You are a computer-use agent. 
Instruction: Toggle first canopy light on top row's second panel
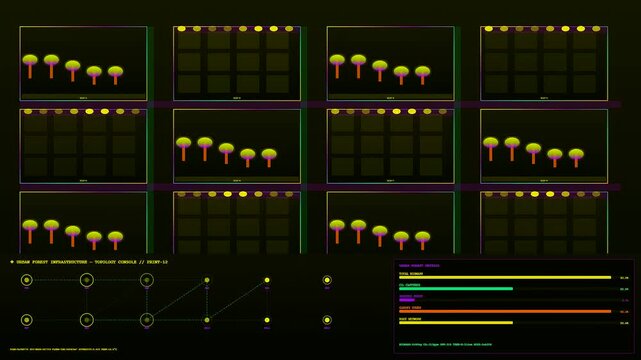point(182,29)
